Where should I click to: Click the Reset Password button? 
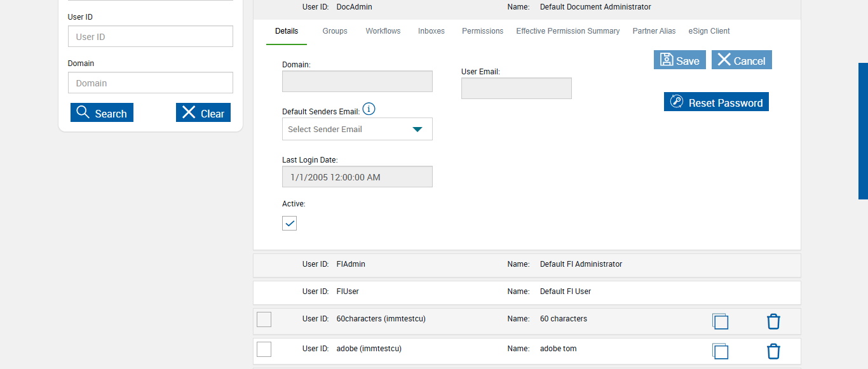point(716,102)
